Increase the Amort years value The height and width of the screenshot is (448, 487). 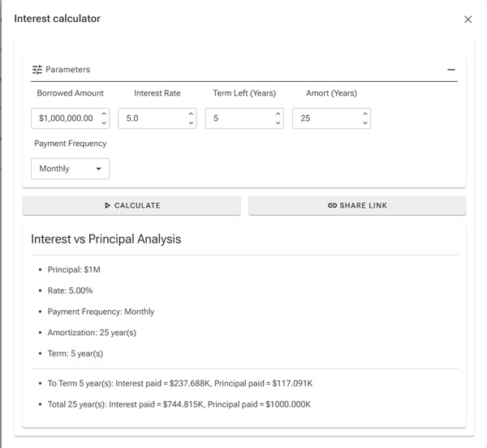[365, 114]
